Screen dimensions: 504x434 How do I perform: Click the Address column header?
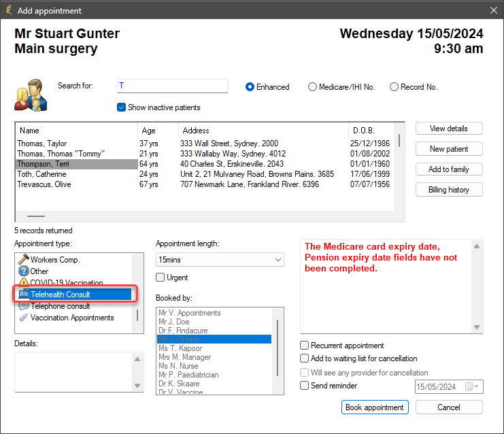click(264, 131)
